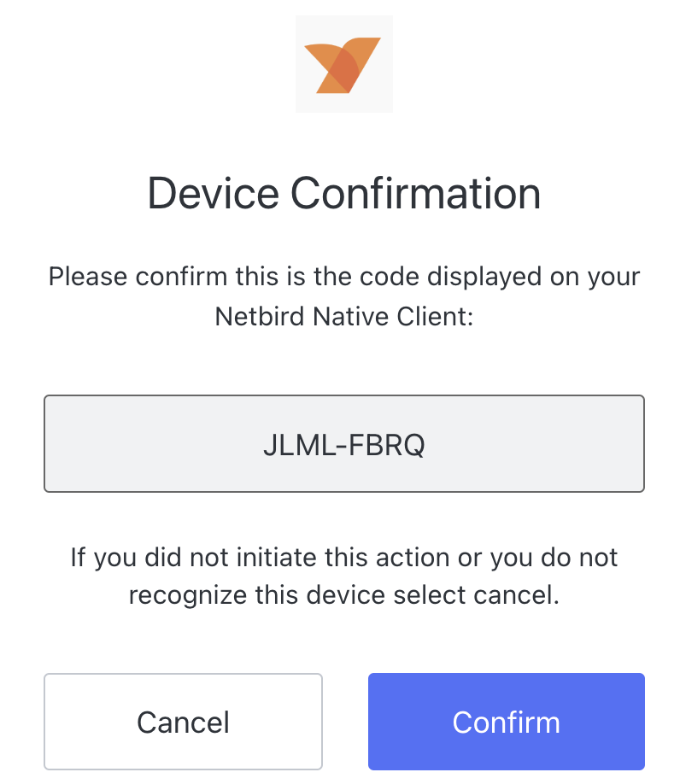Cancel the device confirmation request
Screen dimensions: 680x784
click(183, 722)
